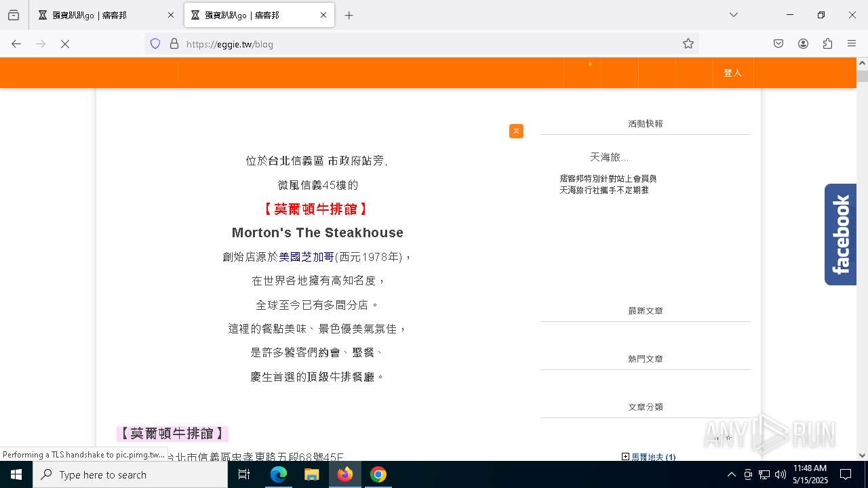
Task: Click the Firefox View icon
Action: click(x=14, y=15)
